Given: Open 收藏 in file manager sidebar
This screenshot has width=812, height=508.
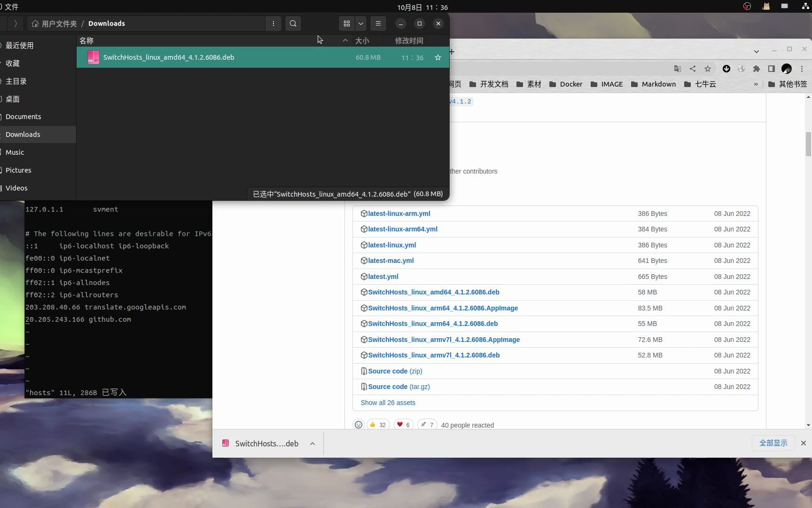Looking at the screenshot, I should click(38, 63).
